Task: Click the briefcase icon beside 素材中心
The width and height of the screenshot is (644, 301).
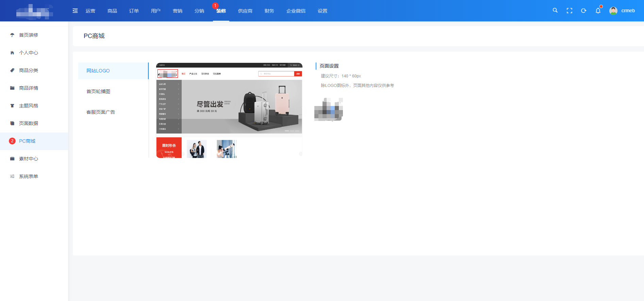Action: click(12, 159)
